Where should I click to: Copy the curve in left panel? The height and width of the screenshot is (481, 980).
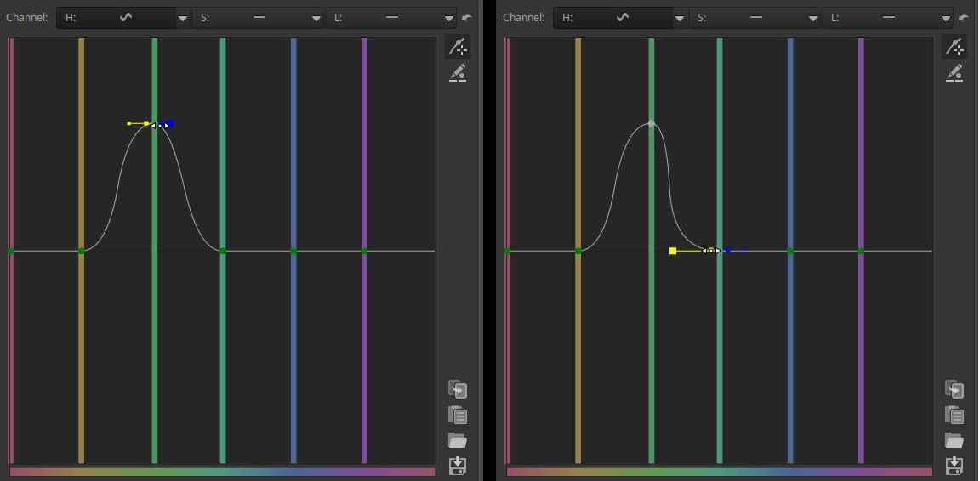tap(458, 390)
